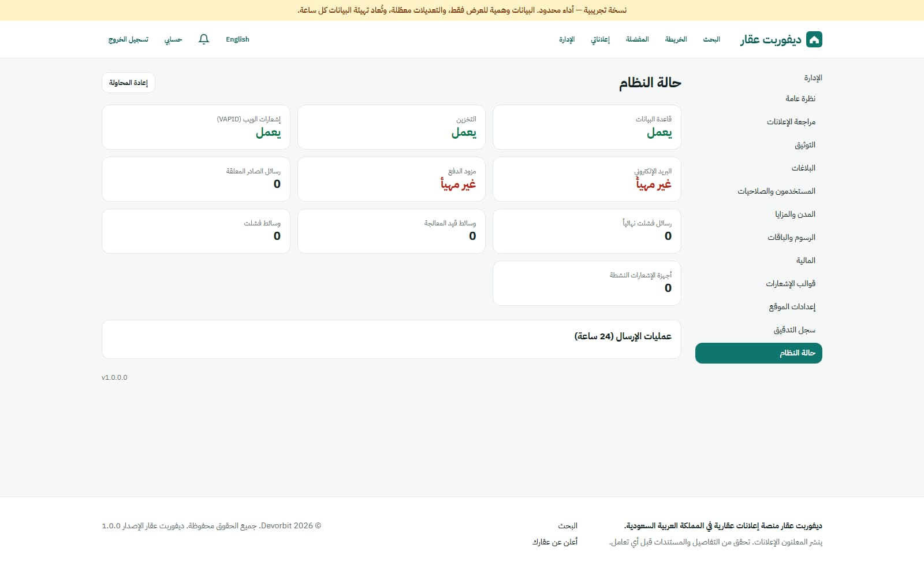Click the التخزين status card
The width and height of the screenshot is (924, 578).
point(392,127)
